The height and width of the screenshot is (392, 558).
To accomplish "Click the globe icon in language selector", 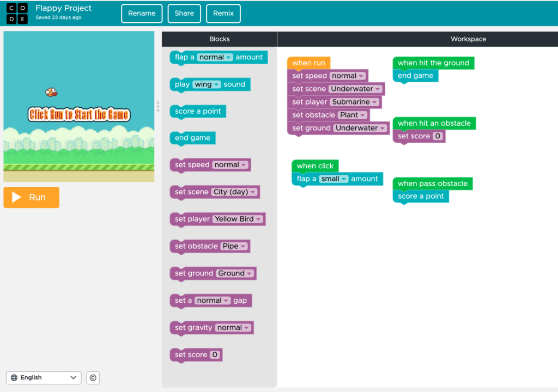I will coord(14,377).
